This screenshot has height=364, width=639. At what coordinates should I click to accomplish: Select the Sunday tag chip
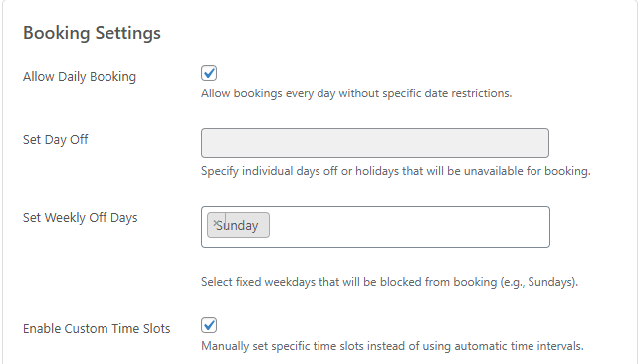click(x=238, y=225)
